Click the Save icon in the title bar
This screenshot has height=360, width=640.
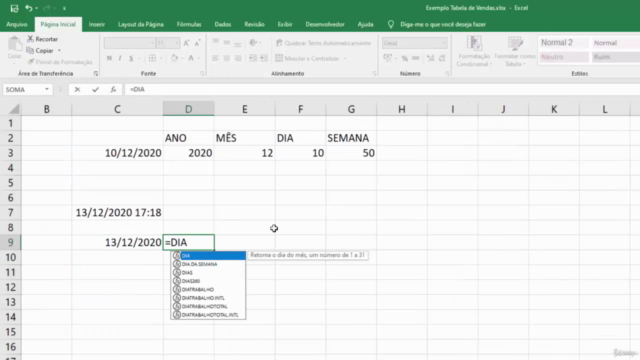coord(14,8)
